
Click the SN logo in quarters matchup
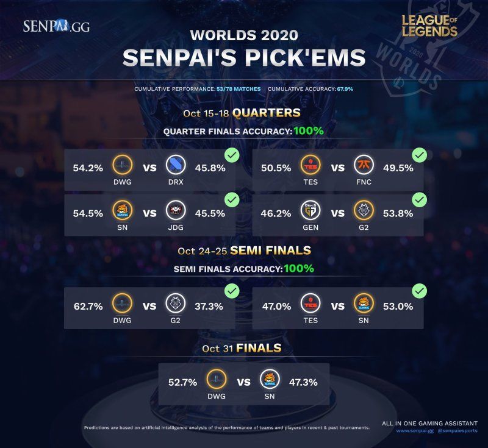point(123,210)
